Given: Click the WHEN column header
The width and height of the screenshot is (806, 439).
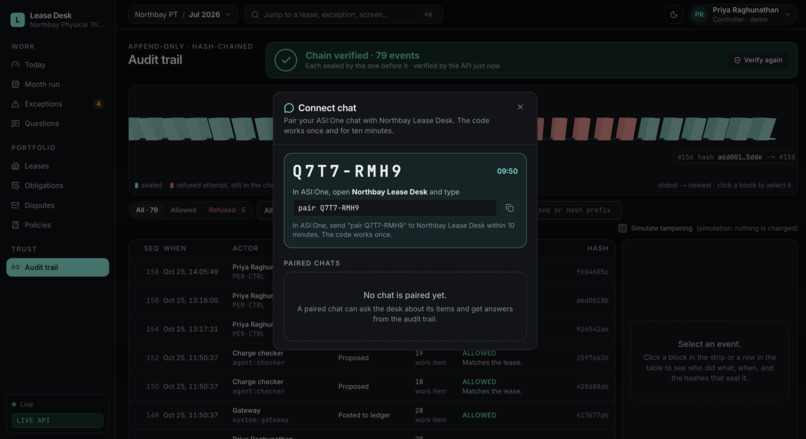Looking at the screenshot, I should (x=175, y=248).
